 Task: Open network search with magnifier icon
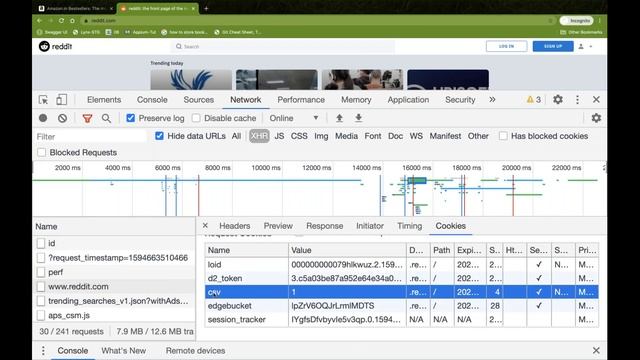[x=106, y=118]
